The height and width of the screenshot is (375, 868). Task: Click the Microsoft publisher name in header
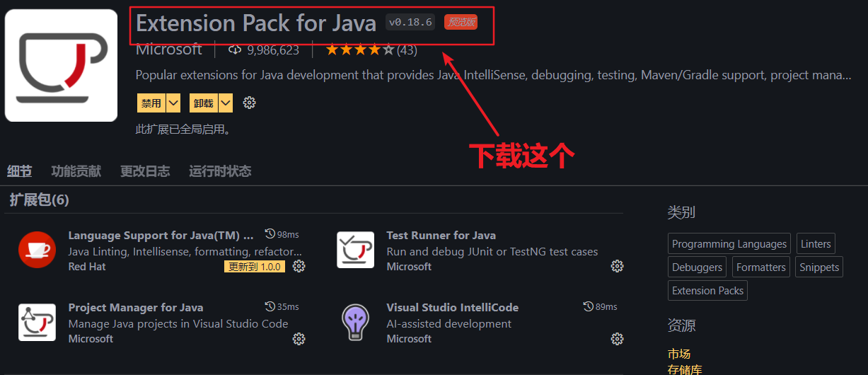coord(169,50)
